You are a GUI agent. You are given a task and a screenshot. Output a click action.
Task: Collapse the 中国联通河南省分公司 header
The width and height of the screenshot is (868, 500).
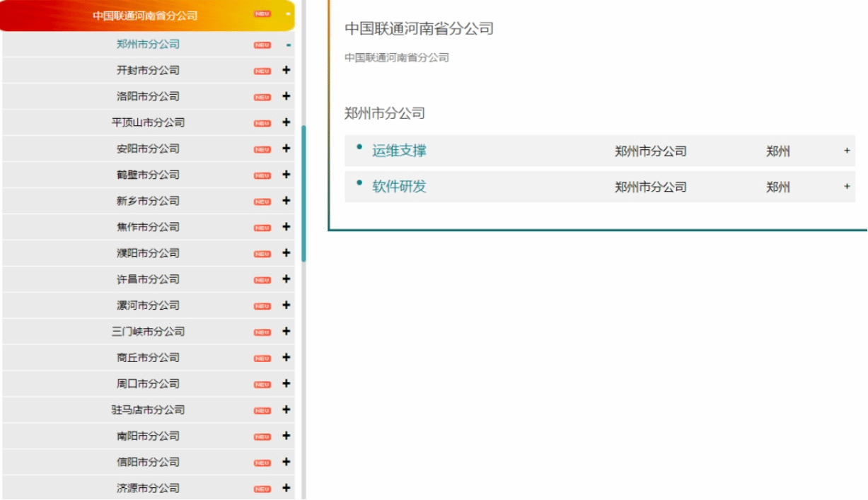pyautogui.click(x=147, y=16)
